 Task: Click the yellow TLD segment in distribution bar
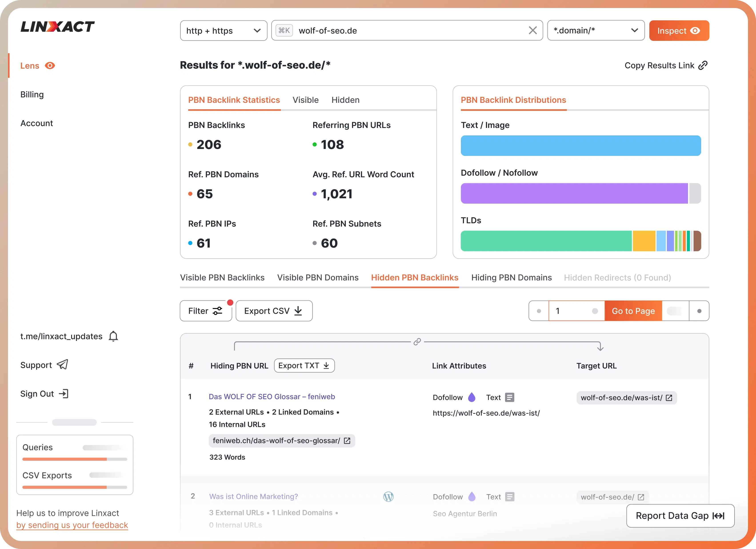tap(644, 241)
